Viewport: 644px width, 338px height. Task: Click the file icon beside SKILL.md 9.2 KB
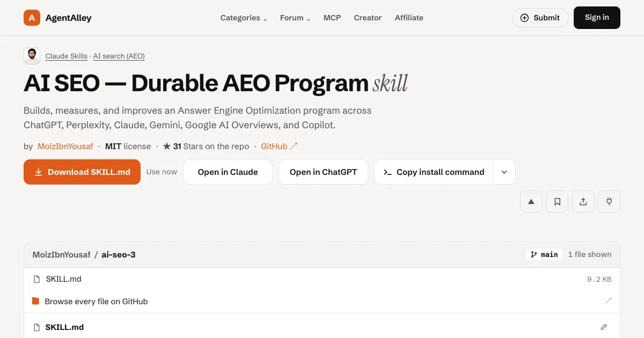37,279
